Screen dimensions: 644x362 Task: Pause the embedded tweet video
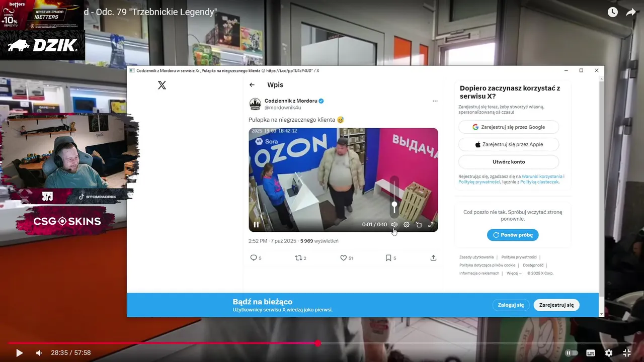(x=256, y=225)
